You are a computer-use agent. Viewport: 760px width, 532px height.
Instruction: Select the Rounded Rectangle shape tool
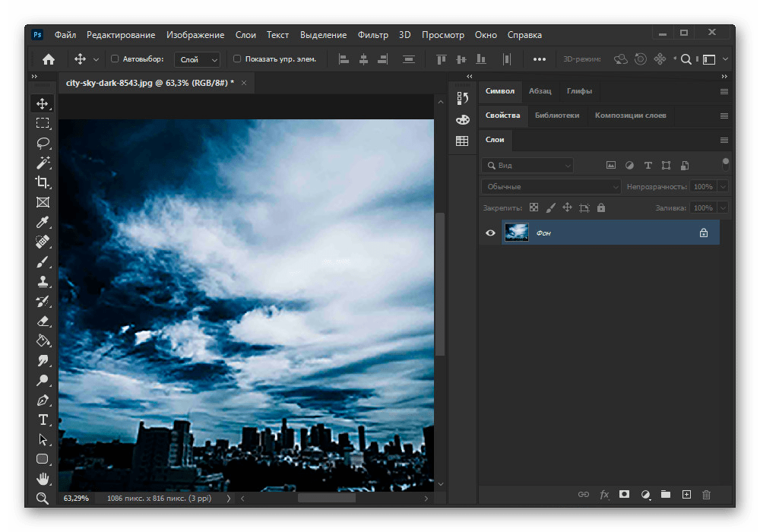(42, 459)
